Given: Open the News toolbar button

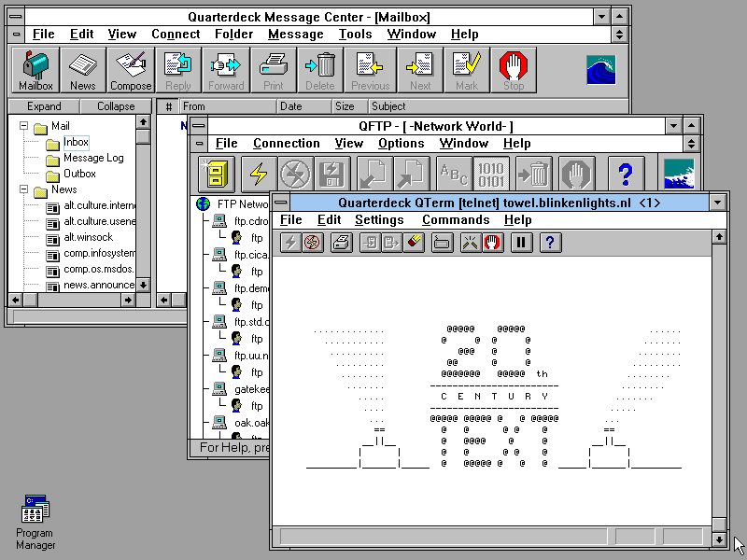Looking at the screenshot, I should tap(83, 70).
